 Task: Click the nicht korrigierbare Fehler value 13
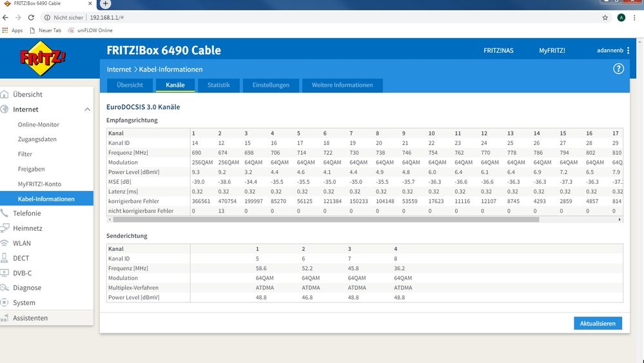click(221, 211)
